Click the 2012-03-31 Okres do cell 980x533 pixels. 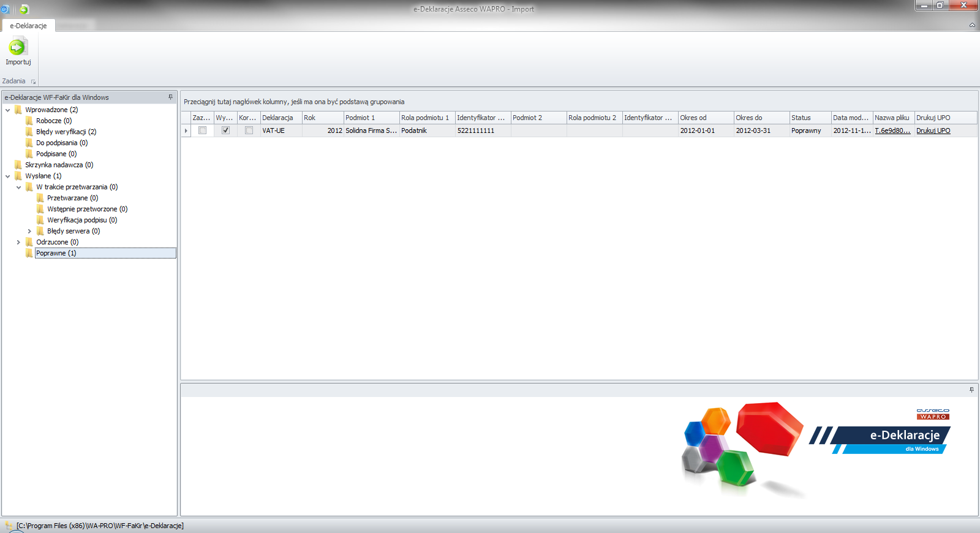[761, 130]
